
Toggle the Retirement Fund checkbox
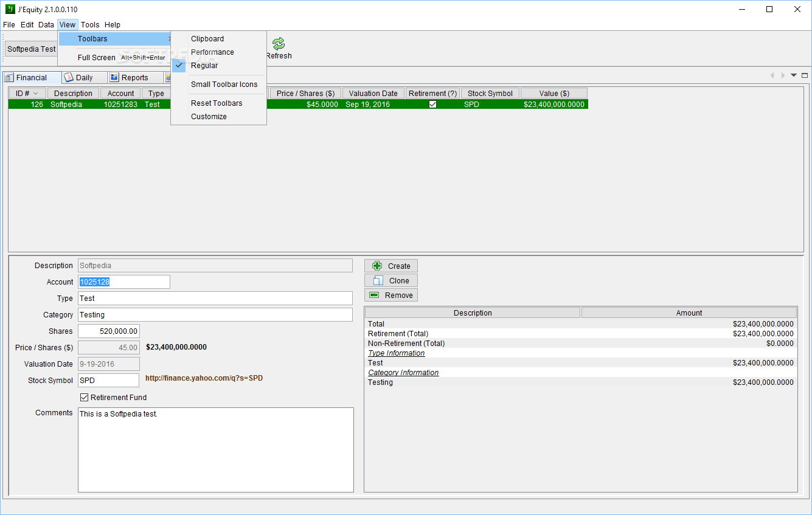tap(85, 397)
